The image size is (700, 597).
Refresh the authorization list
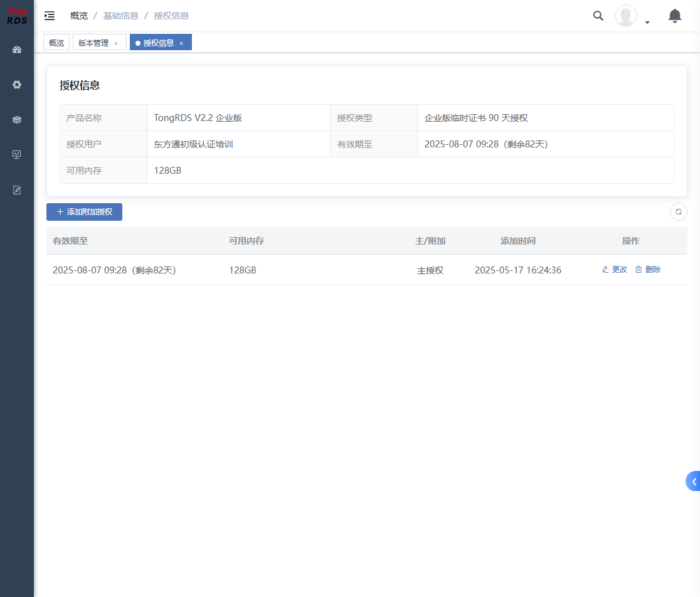[679, 212]
